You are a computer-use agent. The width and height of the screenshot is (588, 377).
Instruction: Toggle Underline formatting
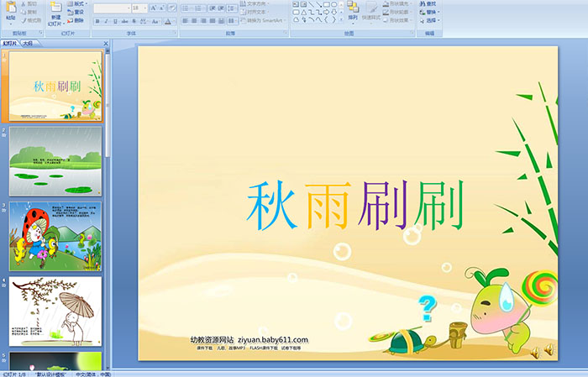coord(115,21)
